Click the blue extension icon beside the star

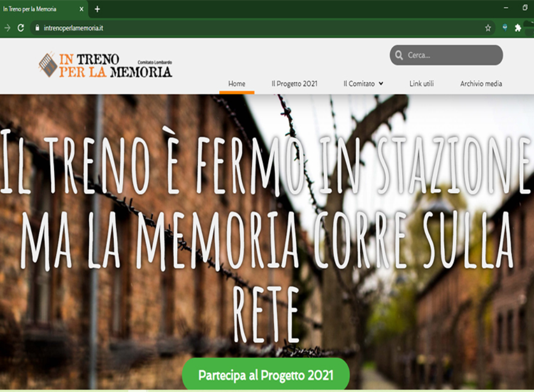point(505,28)
